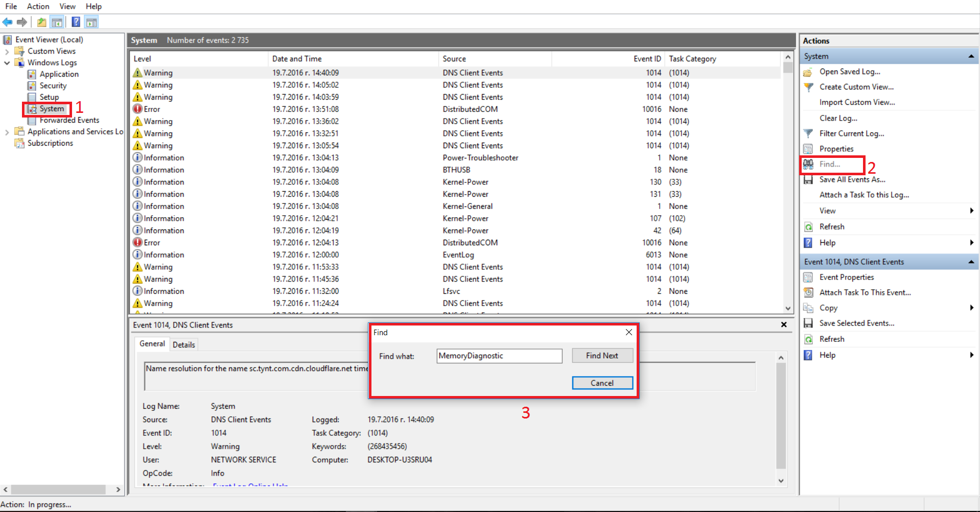Image resolution: width=980 pixels, height=512 pixels.
Task: Click the Filter Current Log funnel icon
Action: 808,133
